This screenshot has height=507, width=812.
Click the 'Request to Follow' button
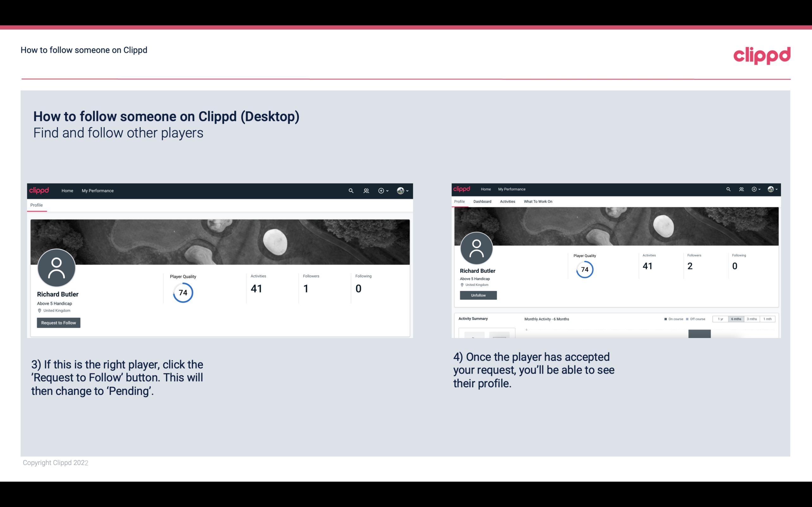(x=58, y=323)
